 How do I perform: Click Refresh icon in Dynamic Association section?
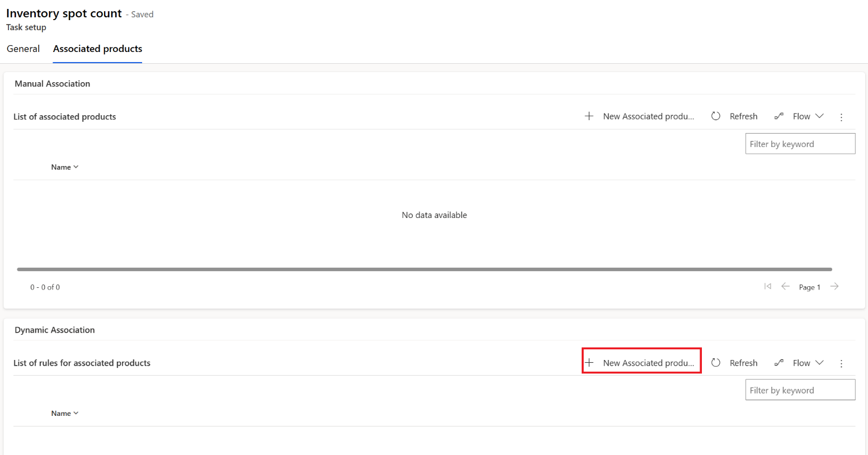tap(716, 363)
